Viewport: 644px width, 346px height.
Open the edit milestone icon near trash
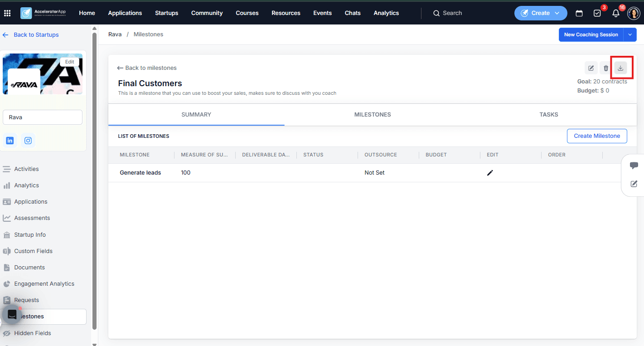[x=591, y=68]
